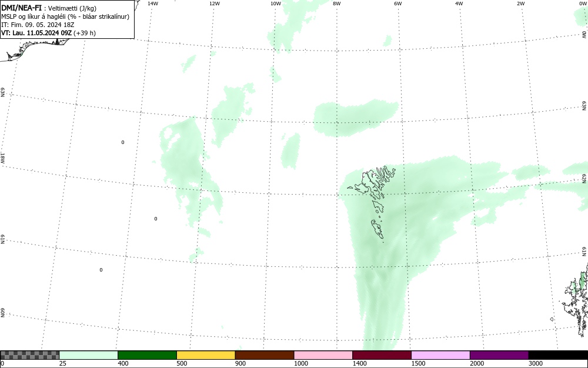Click the 14W longitude label
Screen dimensions: 588x368
click(x=153, y=4)
